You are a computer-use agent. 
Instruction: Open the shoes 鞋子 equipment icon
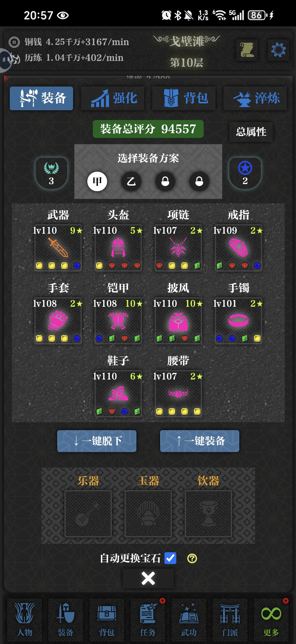(x=118, y=393)
